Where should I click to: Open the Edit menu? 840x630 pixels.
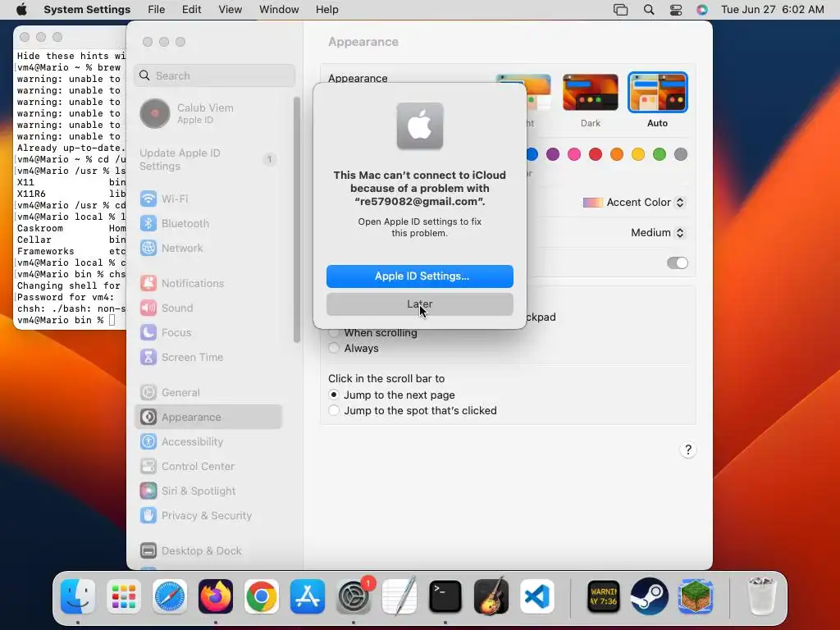click(x=191, y=10)
